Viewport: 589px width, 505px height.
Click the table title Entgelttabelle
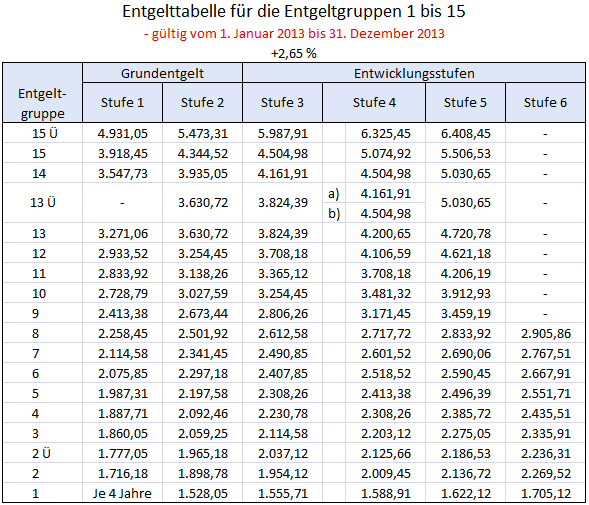tap(294, 11)
